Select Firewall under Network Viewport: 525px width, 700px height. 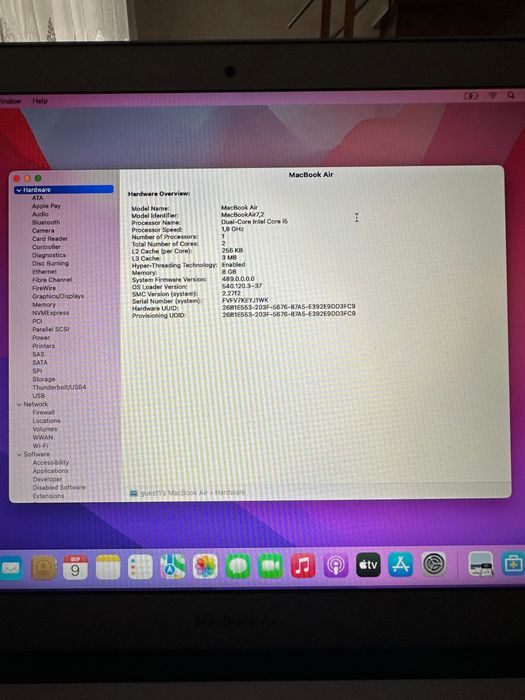tap(43, 412)
